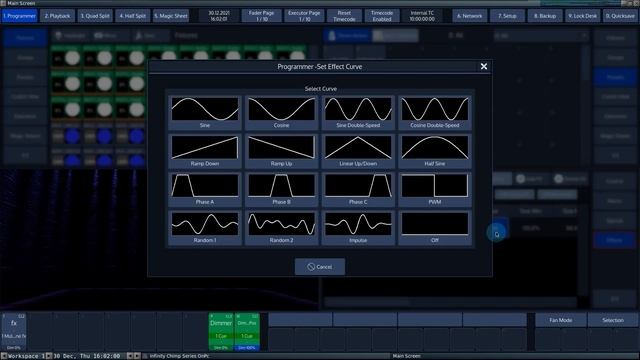Image resolution: width=640 pixels, height=360 pixels.
Task: Click 9. Lock Desk button
Action: 582,16
